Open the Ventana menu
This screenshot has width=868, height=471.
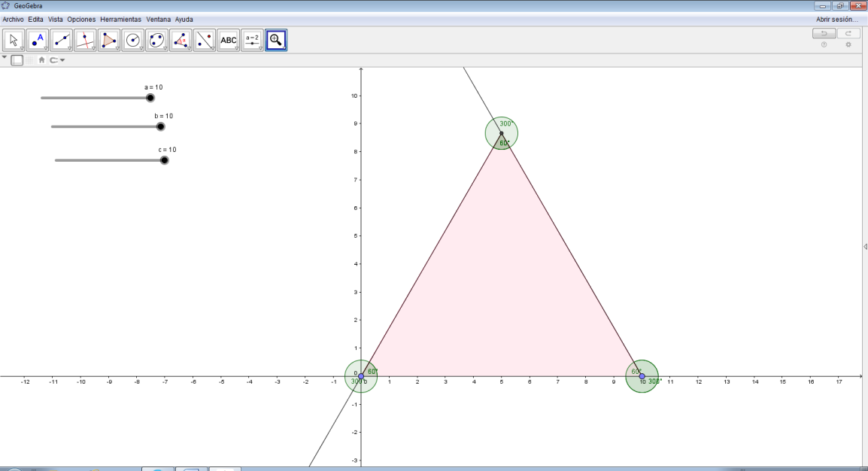coord(158,20)
